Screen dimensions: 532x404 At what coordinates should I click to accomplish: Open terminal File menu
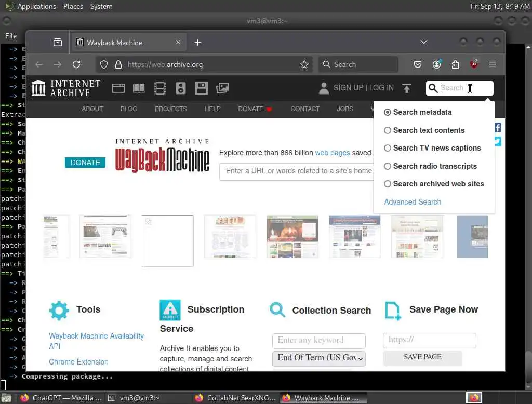(x=11, y=36)
